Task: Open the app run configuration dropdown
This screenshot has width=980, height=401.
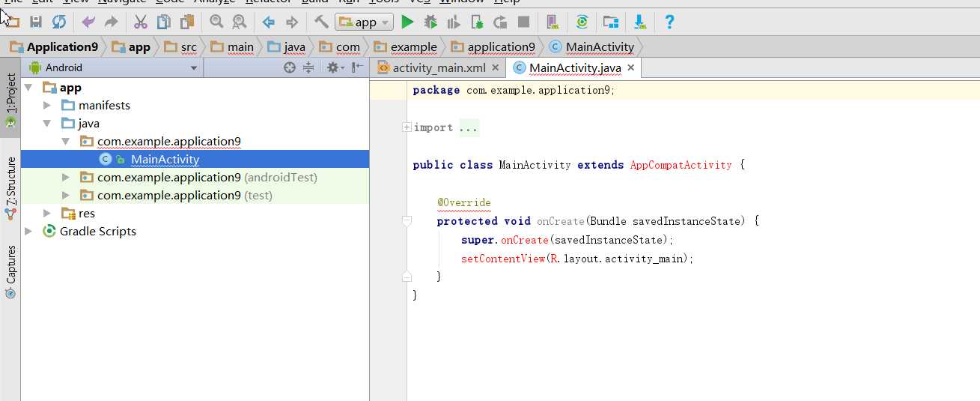Action: 364,22
